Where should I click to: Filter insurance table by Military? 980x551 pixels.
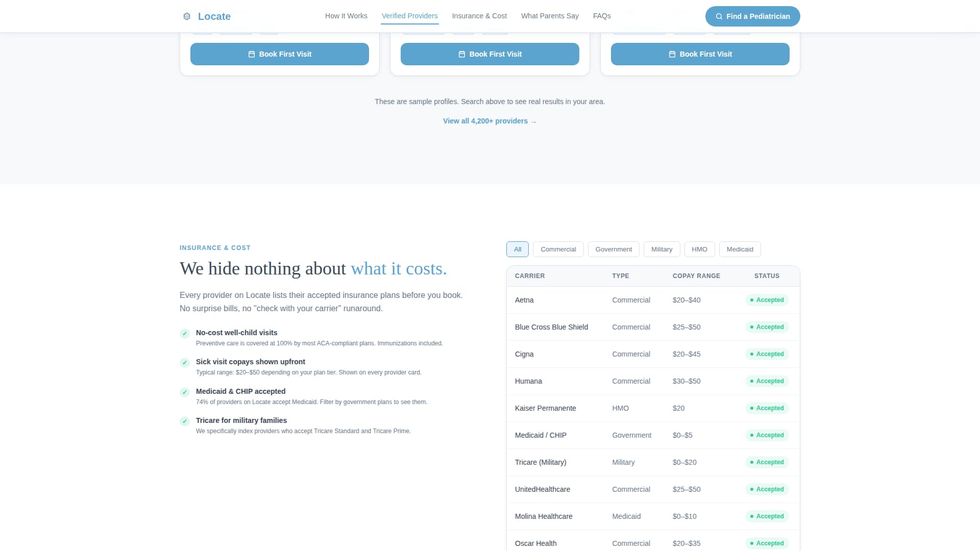[x=661, y=249]
